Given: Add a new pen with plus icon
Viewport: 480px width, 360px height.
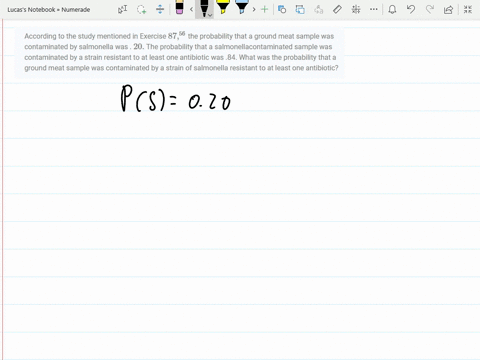Looking at the screenshot, I should (x=264, y=9).
